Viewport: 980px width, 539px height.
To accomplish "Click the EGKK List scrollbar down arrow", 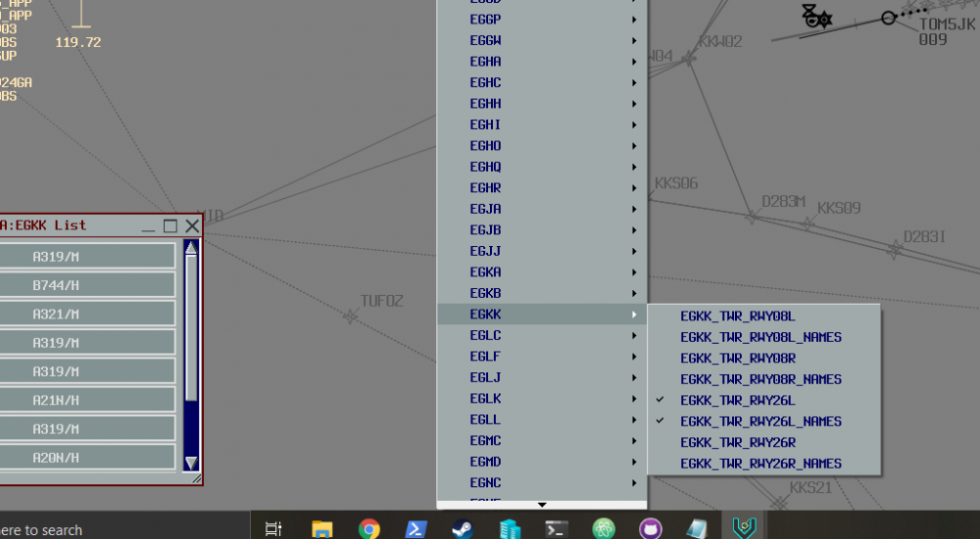I will pyautogui.click(x=191, y=463).
